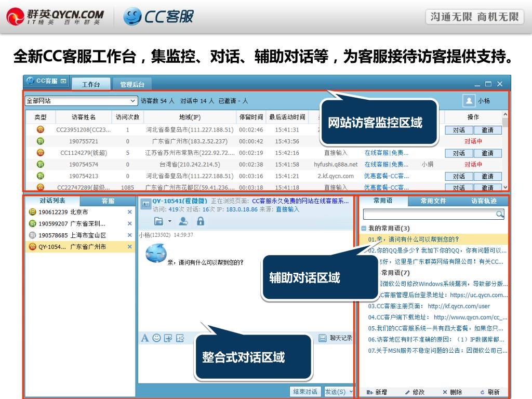
Task: Click the 修改 edit phrase button
Action: coord(415,392)
